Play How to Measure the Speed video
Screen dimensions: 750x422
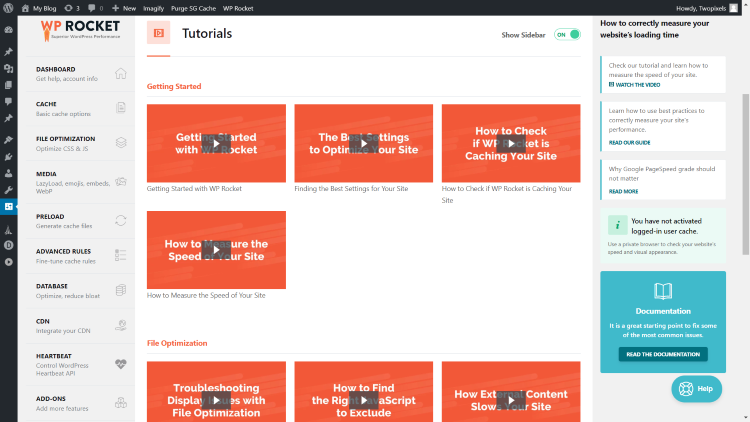click(x=216, y=250)
